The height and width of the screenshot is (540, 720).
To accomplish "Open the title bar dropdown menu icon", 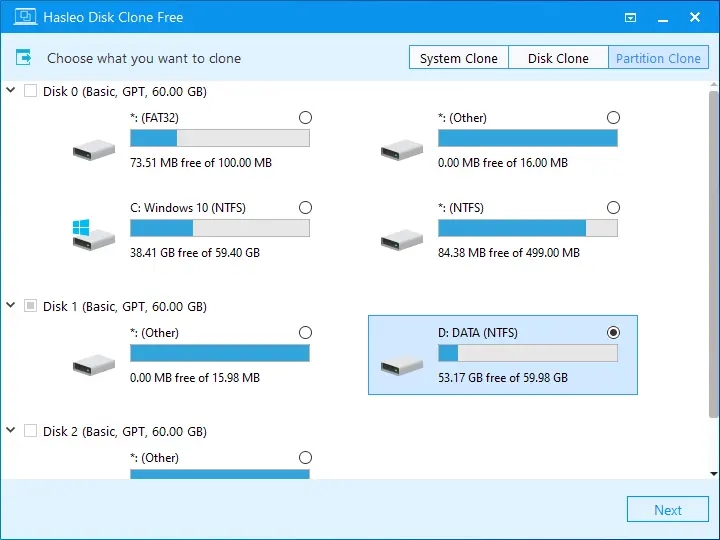I will pos(630,17).
